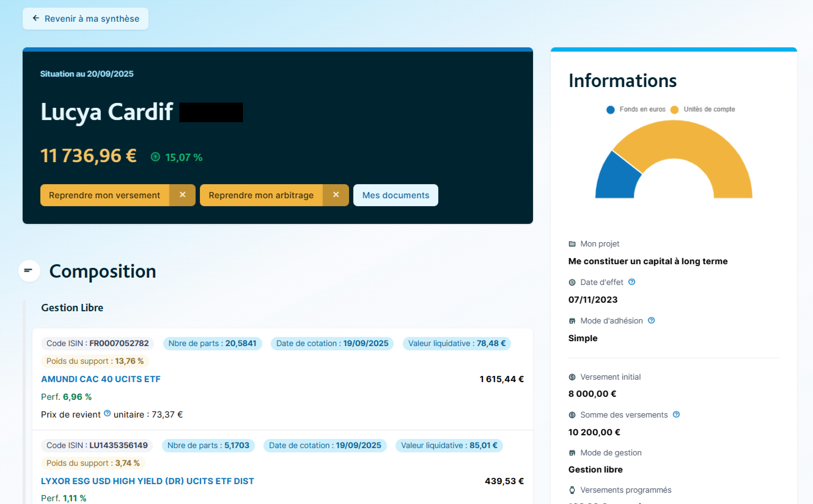813x504 pixels.
Task: Click the back arrow next to Revenir à ma synthèse
Action: [x=36, y=18]
